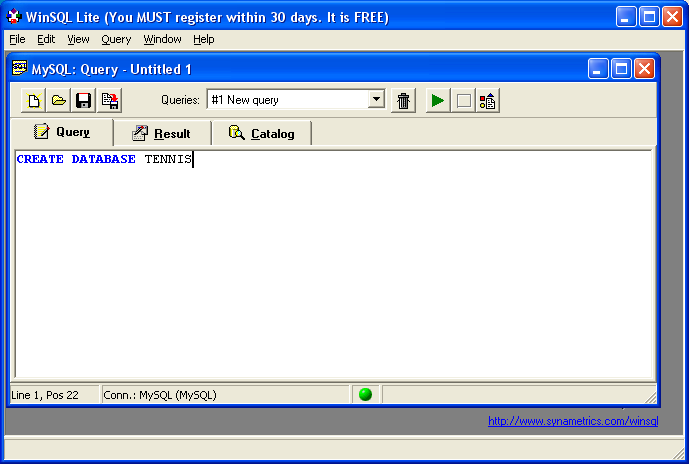Click the Queries: label
This screenshot has width=689, height=464.
180,100
